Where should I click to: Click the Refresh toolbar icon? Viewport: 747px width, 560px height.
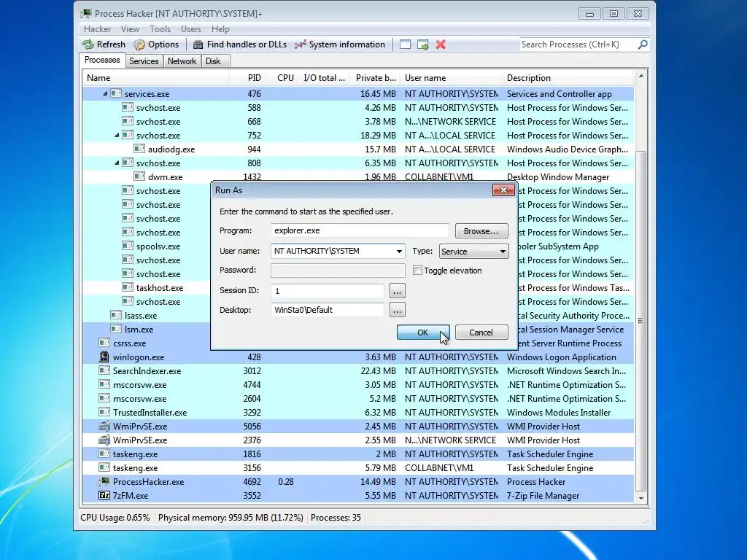click(x=88, y=44)
